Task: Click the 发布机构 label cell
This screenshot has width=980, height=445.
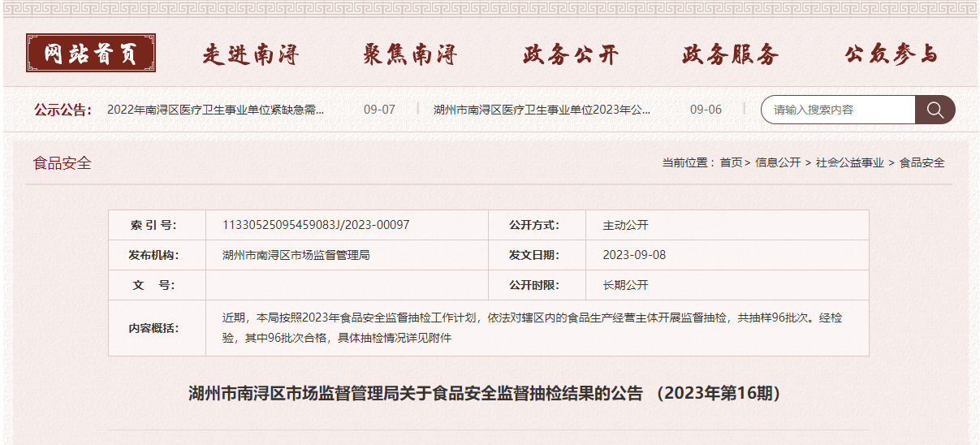Action: (157, 255)
